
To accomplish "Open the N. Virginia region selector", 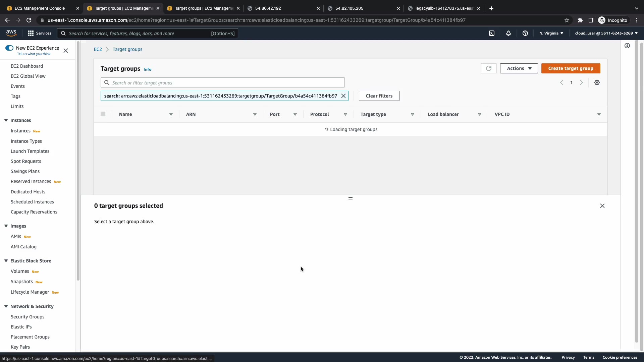I will tap(551, 33).
